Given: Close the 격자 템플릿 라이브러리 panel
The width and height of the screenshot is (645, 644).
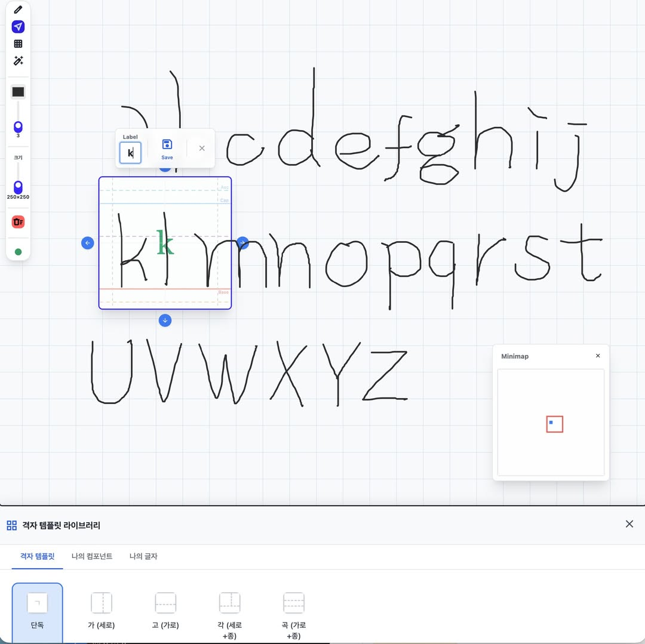Looking at the screenshot, I should tap(629, 524).
